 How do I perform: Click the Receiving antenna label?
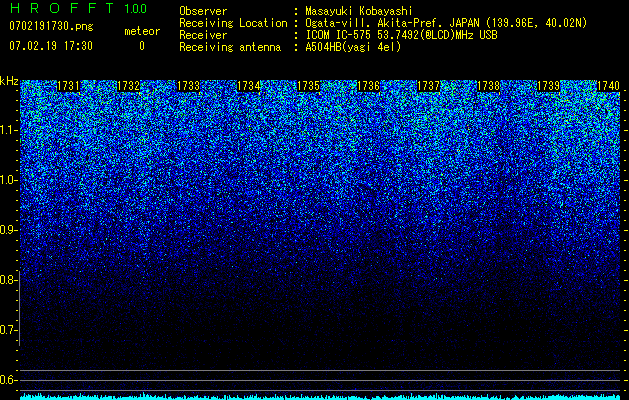(230, 47)
